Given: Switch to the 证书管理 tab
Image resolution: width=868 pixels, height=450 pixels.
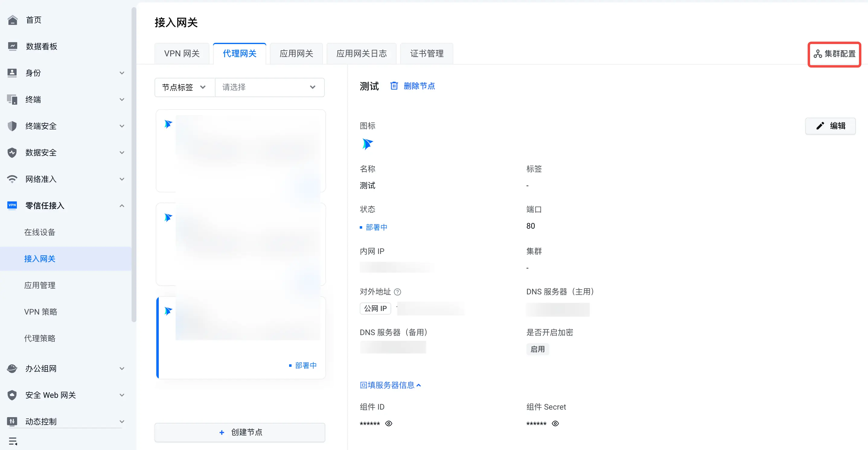Looking at the screenshot, I should tap(426, 54).
